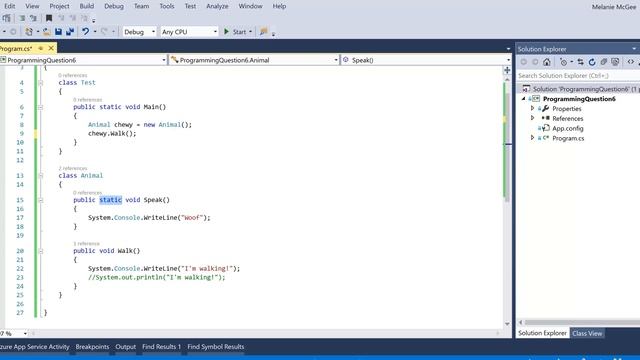Viewport: 640px width, 360px height.
Task: Expand the References node
Action: 532,118
